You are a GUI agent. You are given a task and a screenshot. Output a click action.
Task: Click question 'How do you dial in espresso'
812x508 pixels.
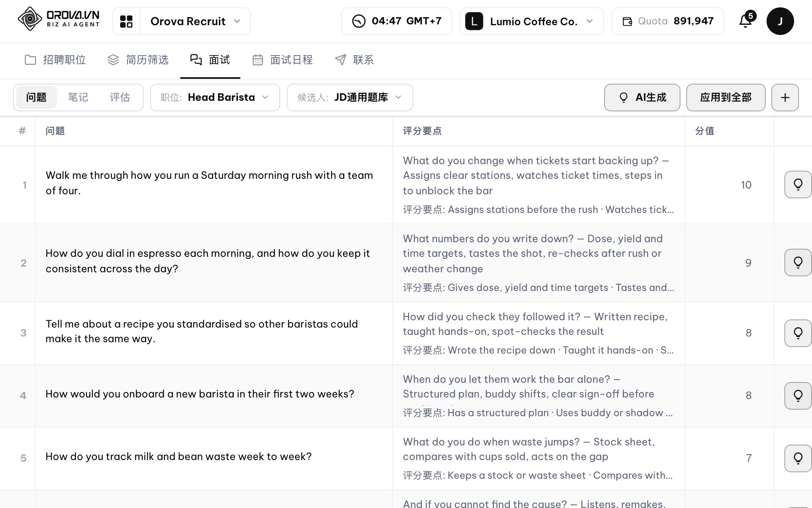click(207, 261)
